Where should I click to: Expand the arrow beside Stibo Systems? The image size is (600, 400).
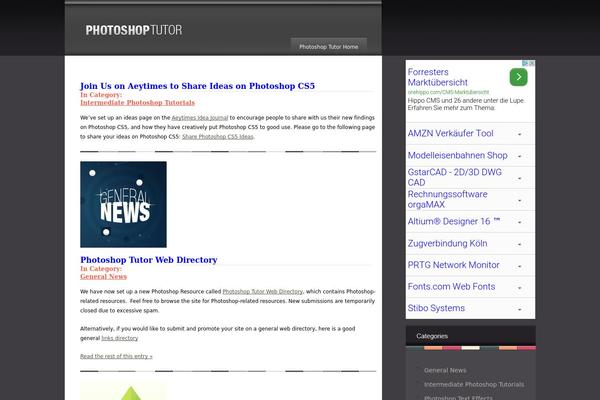pyautogui.click(x=520, y=309)
